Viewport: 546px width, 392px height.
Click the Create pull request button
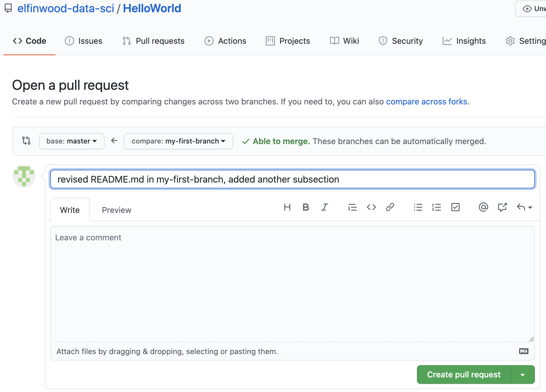[464, 375]
